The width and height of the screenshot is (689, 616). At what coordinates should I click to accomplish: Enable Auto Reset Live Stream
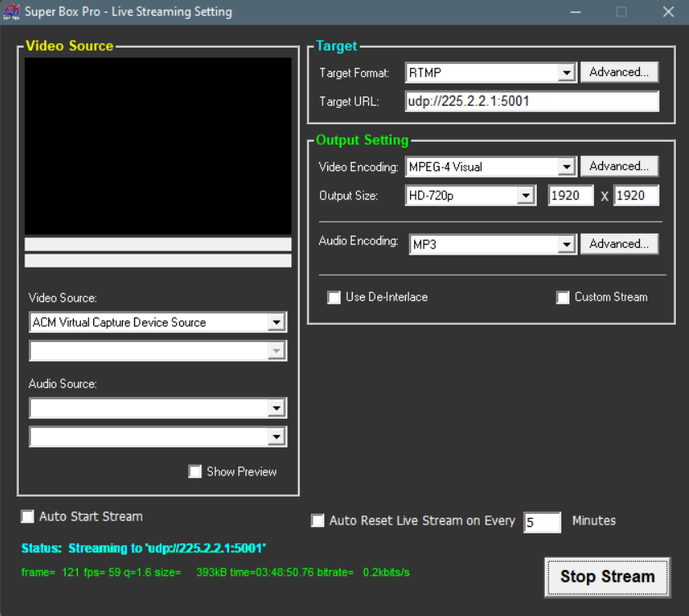pos(317,520)
